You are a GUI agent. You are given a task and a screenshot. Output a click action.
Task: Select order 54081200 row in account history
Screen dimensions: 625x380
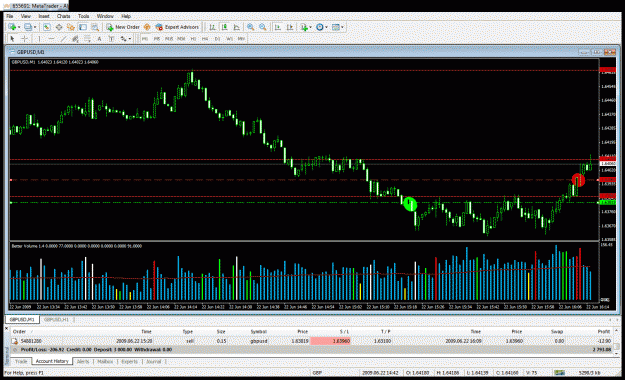311,341
